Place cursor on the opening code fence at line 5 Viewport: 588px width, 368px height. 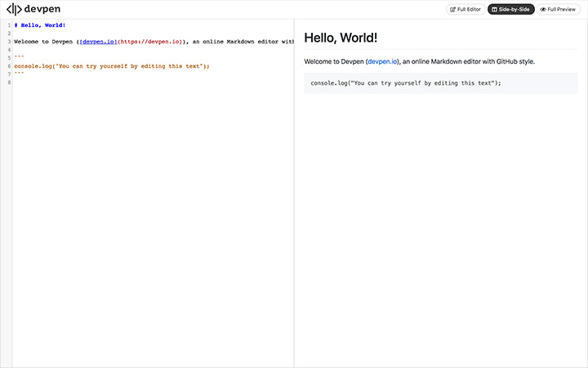(19, 57)
